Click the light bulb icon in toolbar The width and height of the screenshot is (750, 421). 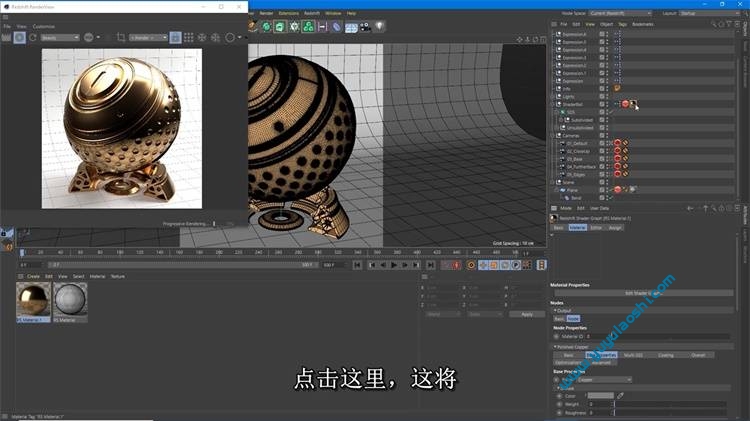coord(379,27)
